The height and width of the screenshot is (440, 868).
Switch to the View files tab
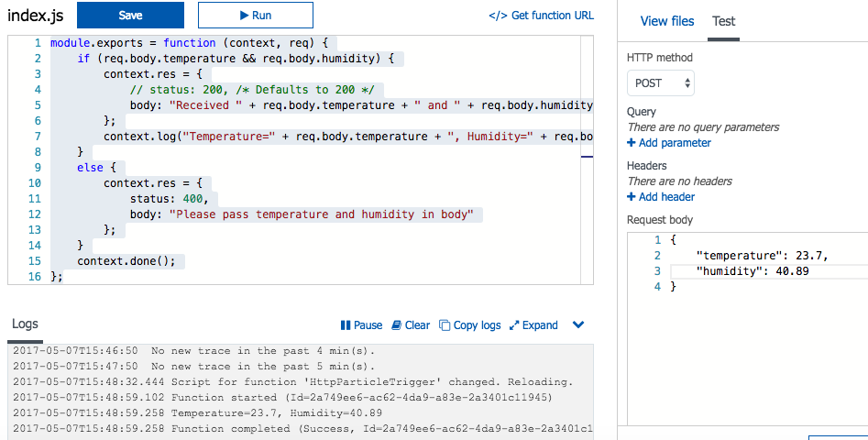point(666,21)
